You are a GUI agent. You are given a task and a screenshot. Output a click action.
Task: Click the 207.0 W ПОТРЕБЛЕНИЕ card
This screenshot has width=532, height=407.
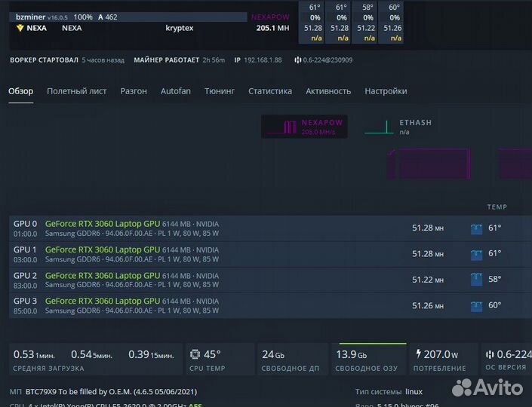click(x=444, y=360)
